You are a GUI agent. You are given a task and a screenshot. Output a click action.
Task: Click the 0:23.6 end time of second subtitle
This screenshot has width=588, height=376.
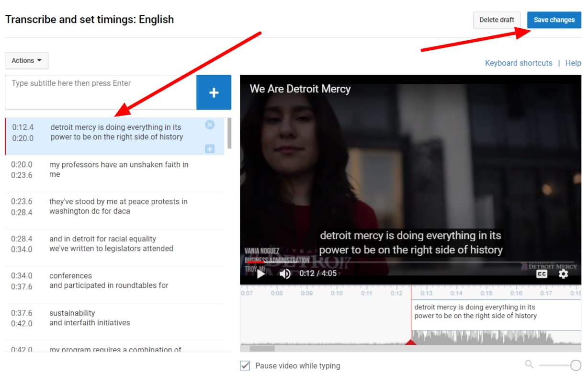[22, 175]
